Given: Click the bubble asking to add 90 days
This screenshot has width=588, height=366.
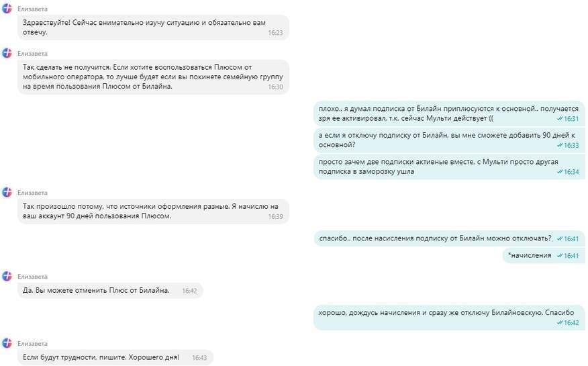Looking at the screenshot, I should (449, 140).
